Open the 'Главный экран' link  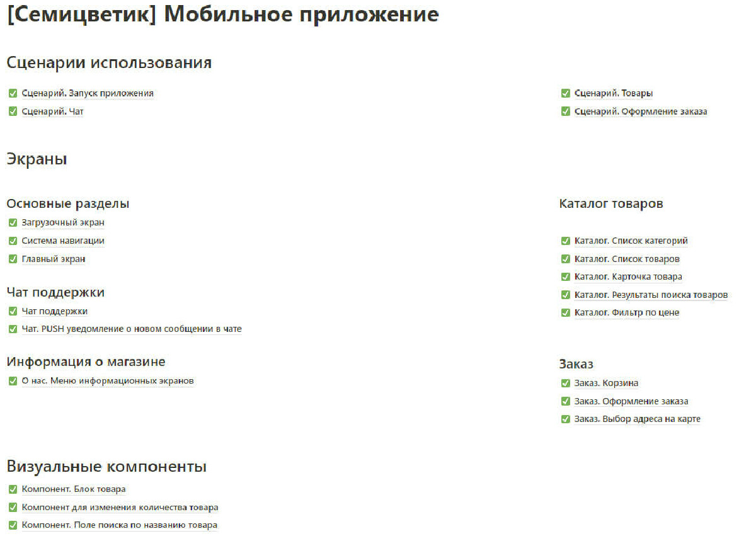pyautogui.click(x=54, y=259)
